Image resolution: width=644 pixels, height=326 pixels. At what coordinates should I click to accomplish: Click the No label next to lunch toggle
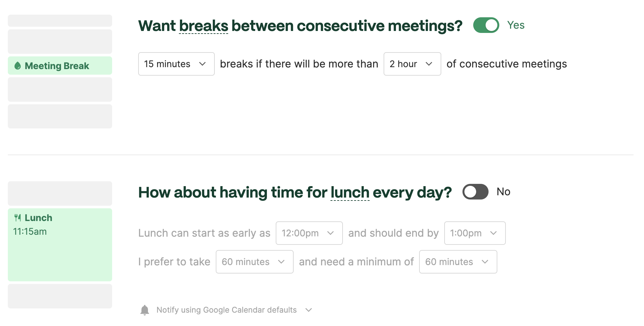[503, 192]
